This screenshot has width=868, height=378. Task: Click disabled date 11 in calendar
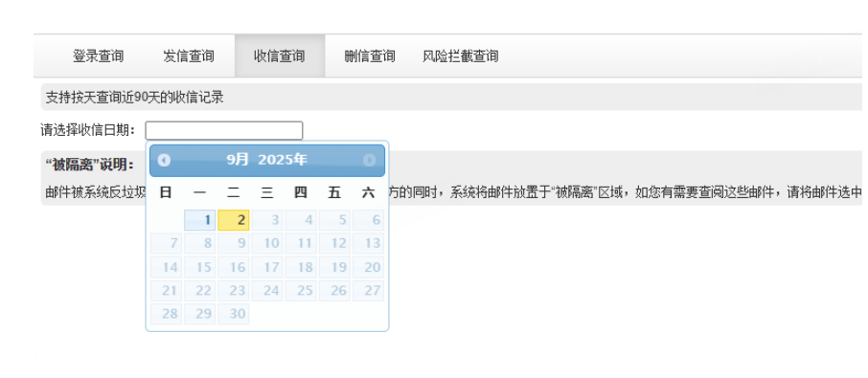pos(301,243)
